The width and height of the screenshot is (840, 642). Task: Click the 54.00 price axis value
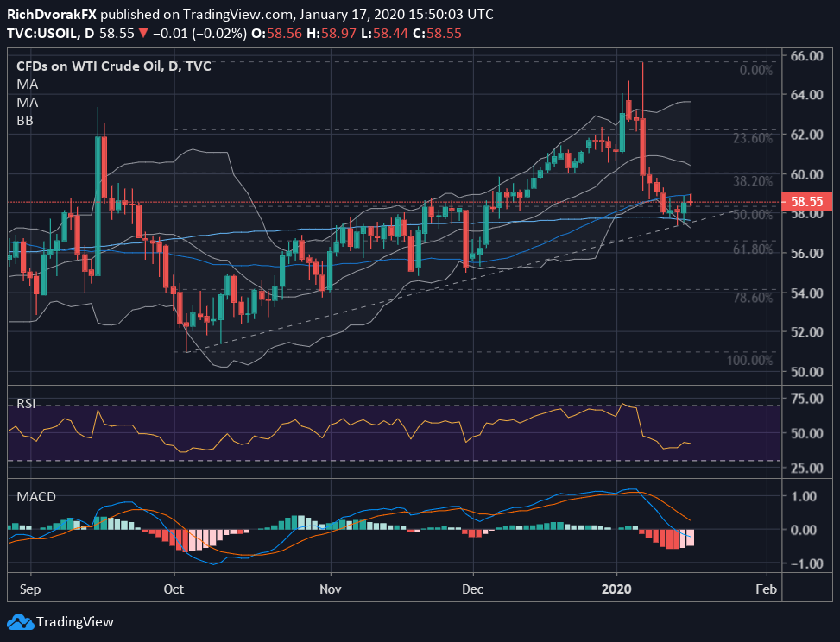pyautogui.click(x=807, y=293)
